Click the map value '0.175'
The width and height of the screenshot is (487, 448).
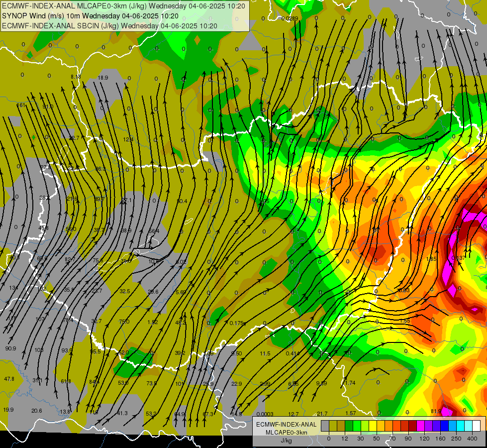click(x=237, y=323)
